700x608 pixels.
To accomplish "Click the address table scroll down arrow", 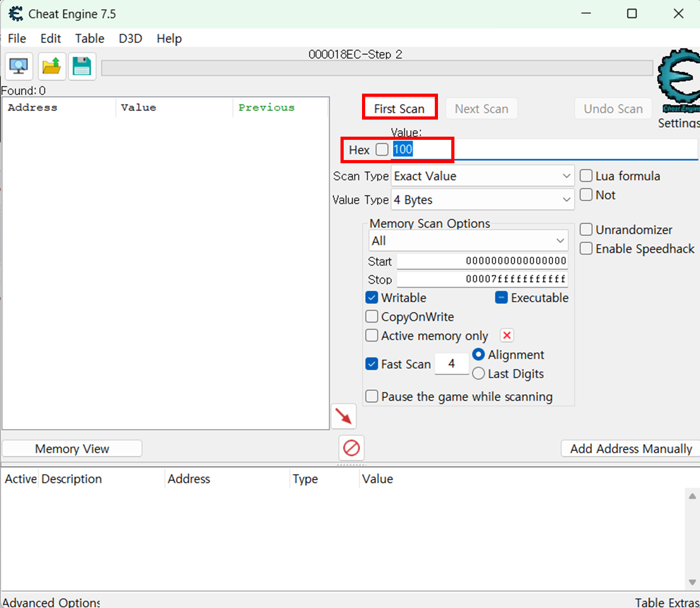I will coord(692,581).
